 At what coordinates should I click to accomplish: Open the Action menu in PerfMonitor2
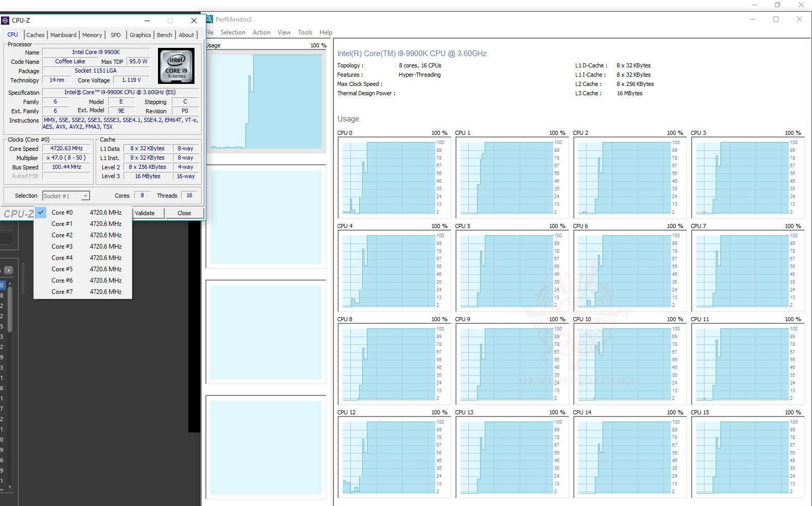pyautogui.click(x=261, y=32)
